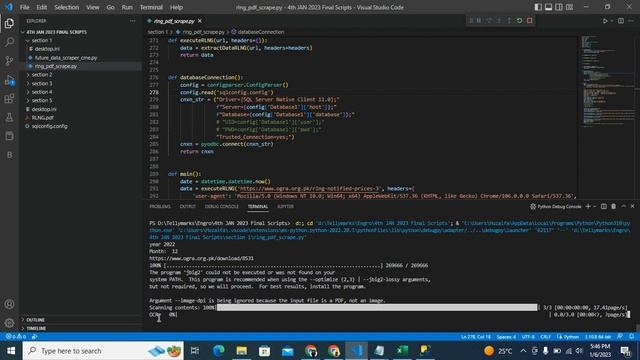Change the UTF-8 encoding
The image size is (640, 360).
coord(528,337)
